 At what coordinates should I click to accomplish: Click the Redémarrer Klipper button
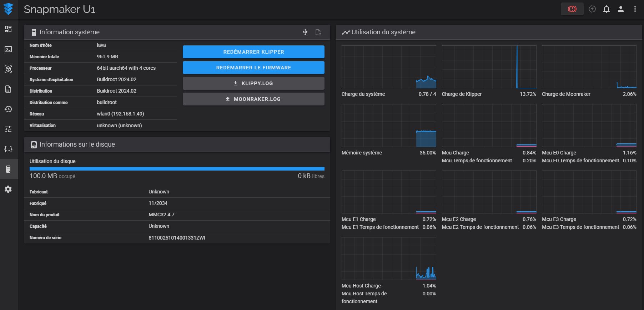click(x=253, y=52)
